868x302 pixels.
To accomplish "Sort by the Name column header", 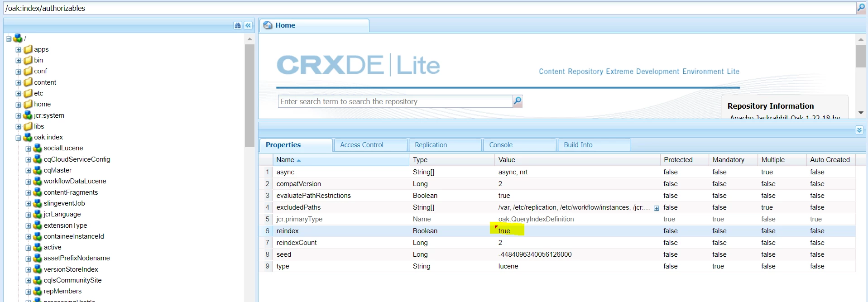I will pos(341,160).
